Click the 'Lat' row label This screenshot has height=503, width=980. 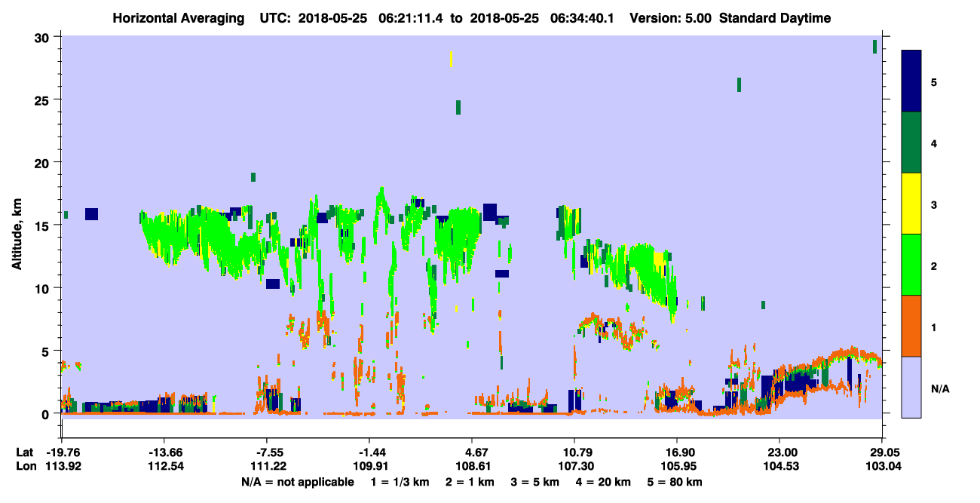25,452
